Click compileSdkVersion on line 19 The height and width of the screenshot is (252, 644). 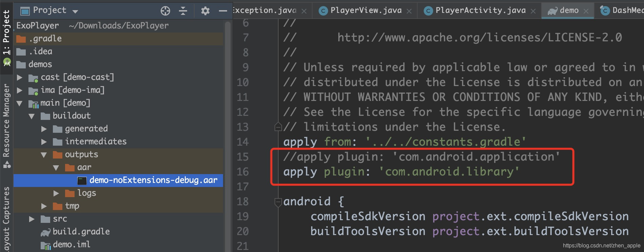pos(368,216)
